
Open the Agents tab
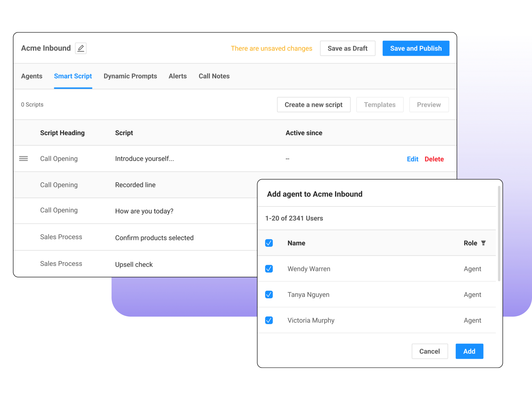click(31, 76)
